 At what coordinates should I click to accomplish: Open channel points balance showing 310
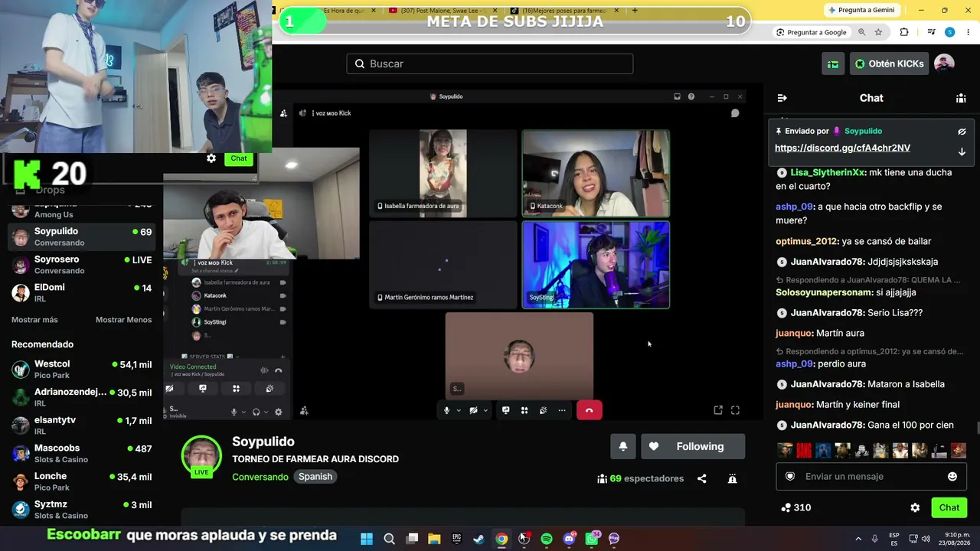point(795,507)
